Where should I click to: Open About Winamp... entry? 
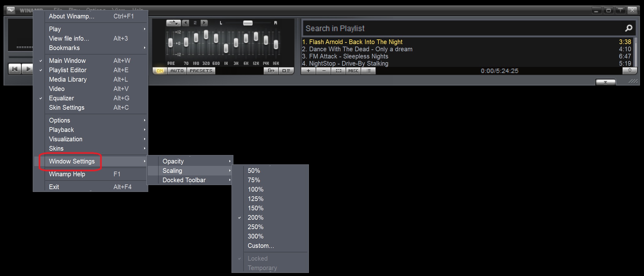click(90, 16)
